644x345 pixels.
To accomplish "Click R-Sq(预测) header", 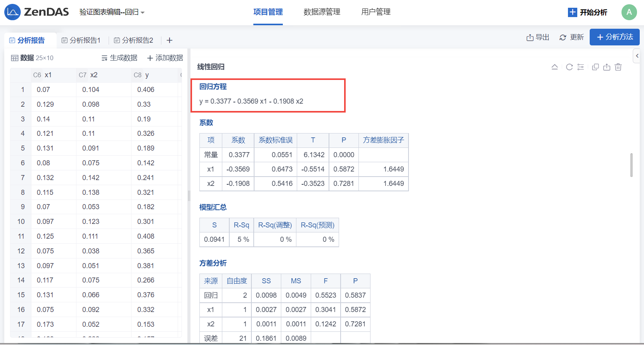I will [317, 225].
